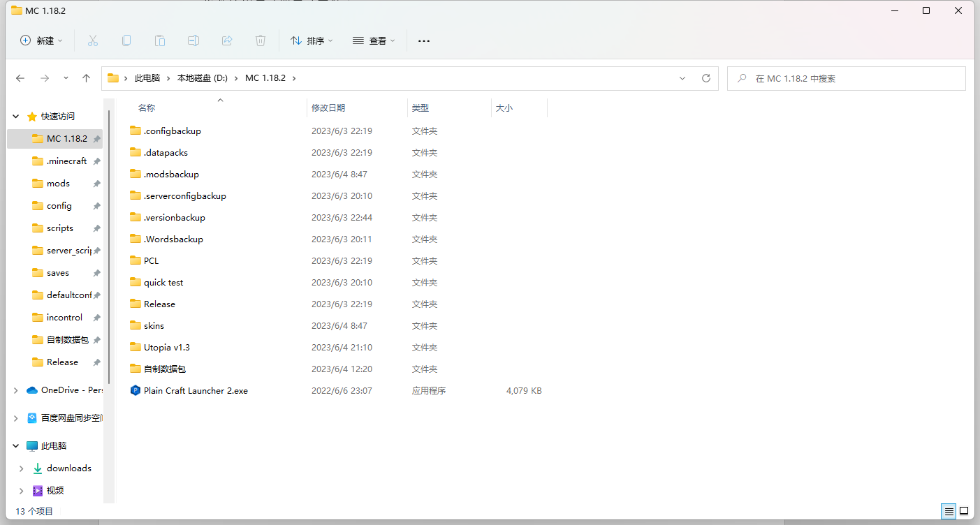Select the .datapacks folder name
The image size is (980, 525).
(x=166, y=152)
